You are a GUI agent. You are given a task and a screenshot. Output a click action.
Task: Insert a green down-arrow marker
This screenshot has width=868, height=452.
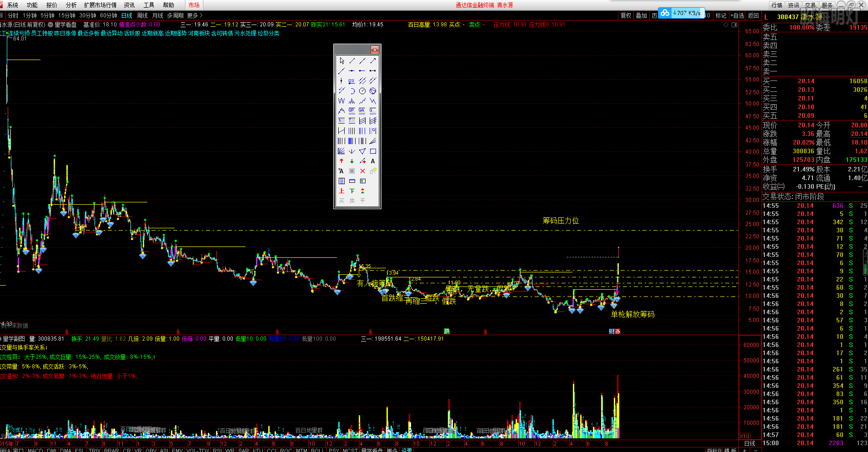[352, 161]
